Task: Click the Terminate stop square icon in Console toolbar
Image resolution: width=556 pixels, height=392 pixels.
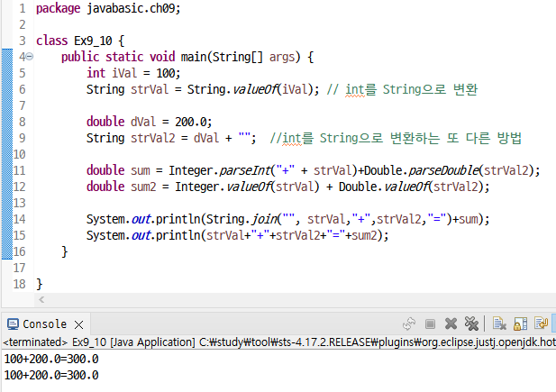Action: [430, 324]
